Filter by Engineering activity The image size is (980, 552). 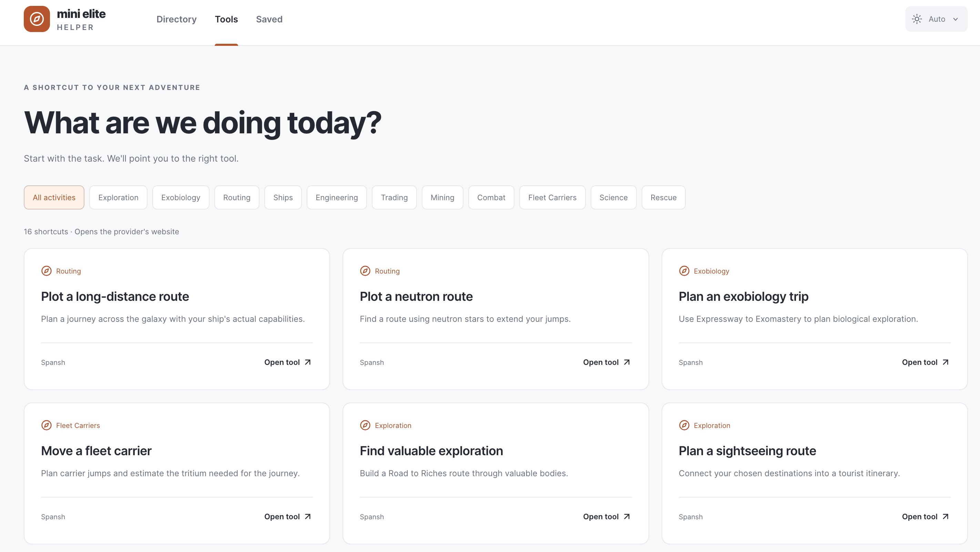point(337,197)
